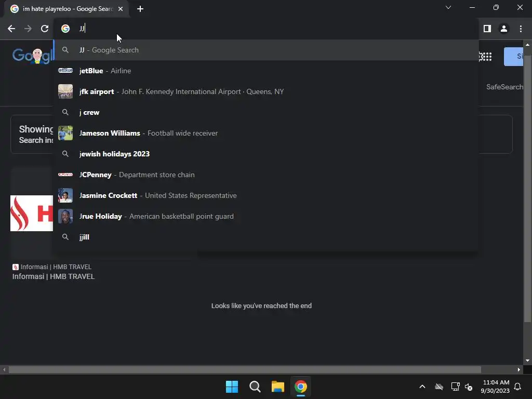The height and width of the screenshot is (399, 532).
Task: Open the Chrome profile menu
Action: click(504, 29)
